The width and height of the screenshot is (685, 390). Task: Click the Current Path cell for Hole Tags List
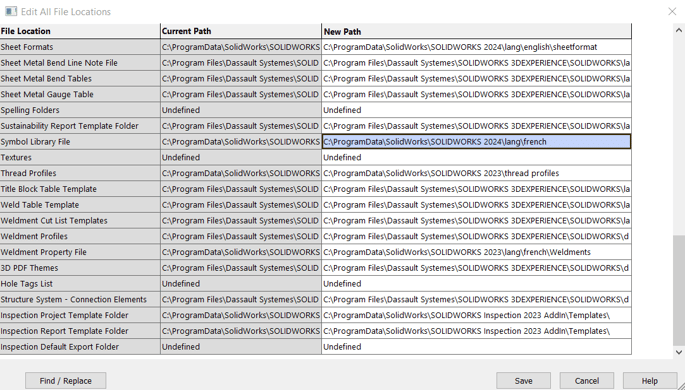(x=241, y=283)
